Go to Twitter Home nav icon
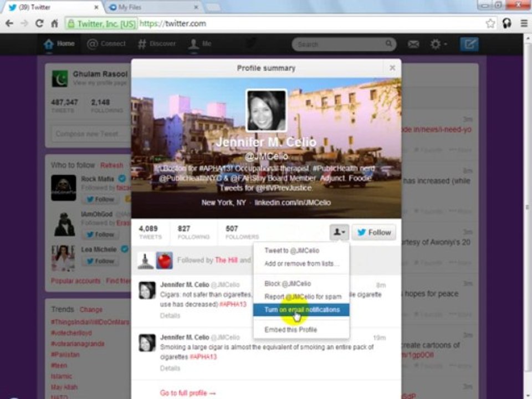 click(x=49, y=44)
